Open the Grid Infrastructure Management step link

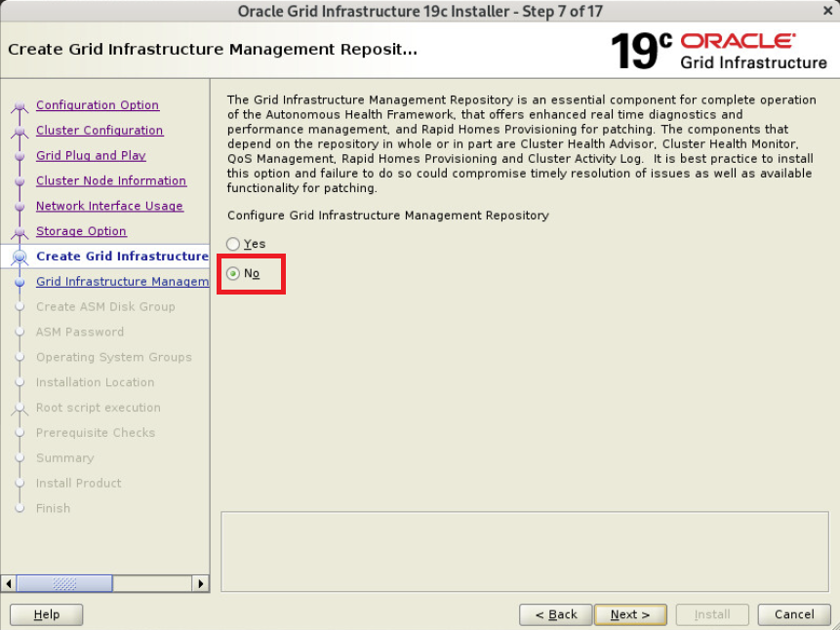(x=122, y=281)
